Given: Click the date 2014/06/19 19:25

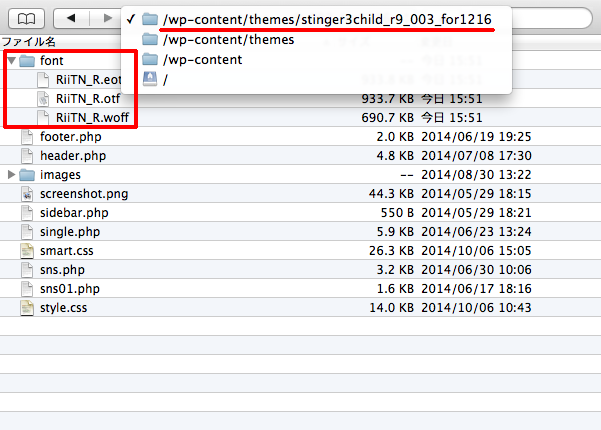Looking at the screenshot, I should pos(476,137).
